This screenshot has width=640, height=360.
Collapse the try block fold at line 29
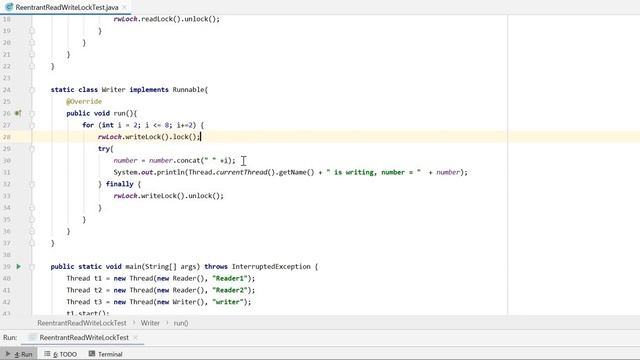pos(32,149)
